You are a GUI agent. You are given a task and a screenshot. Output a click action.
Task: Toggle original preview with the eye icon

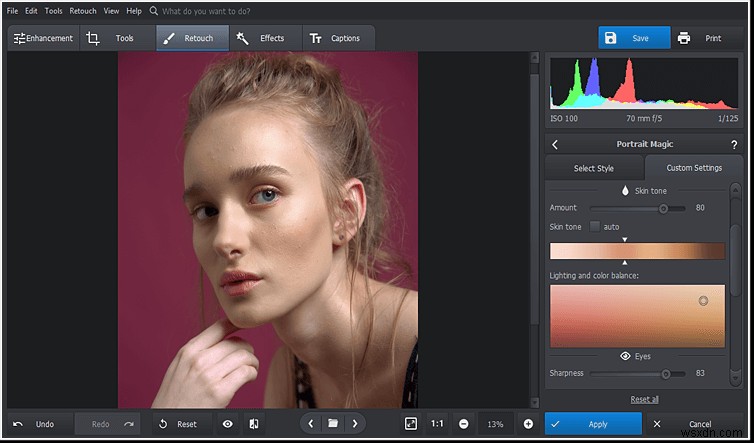tap(228, 424)
